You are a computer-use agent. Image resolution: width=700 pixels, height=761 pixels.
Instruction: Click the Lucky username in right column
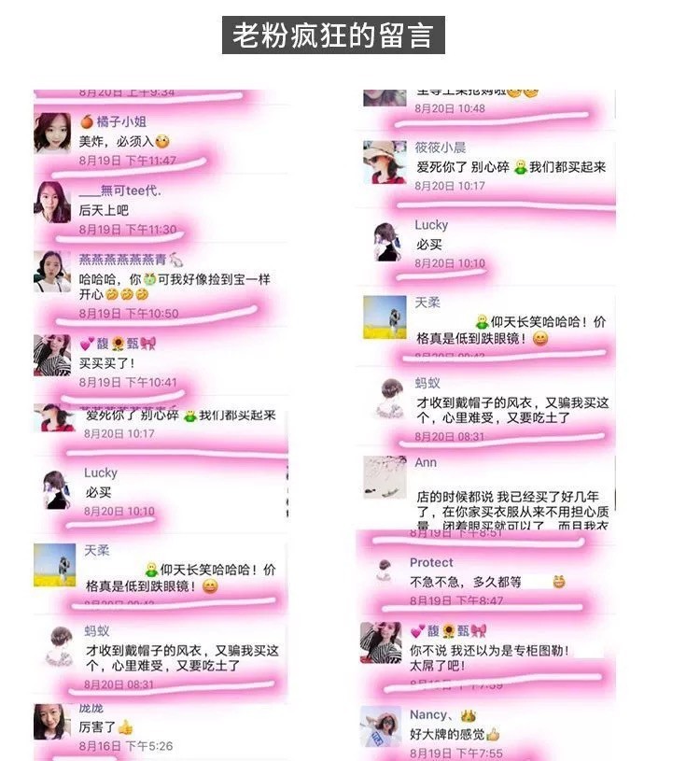coord(431,225)
